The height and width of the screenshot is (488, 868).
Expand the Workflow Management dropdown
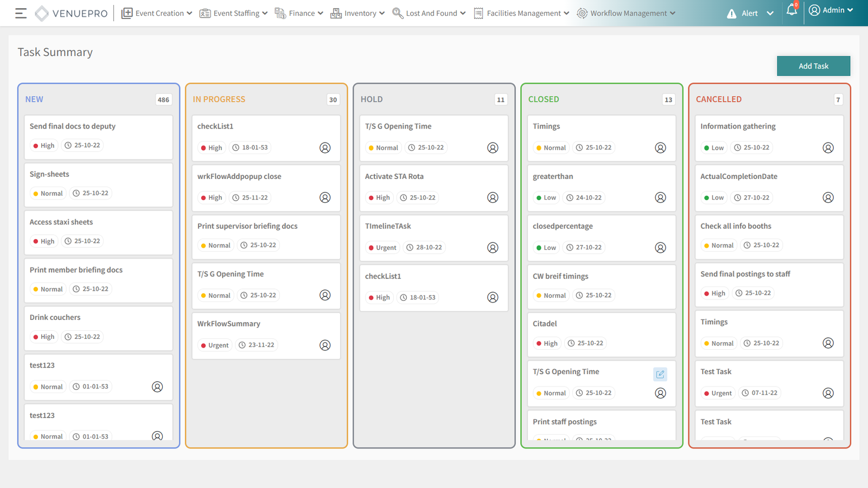point(627,14)
